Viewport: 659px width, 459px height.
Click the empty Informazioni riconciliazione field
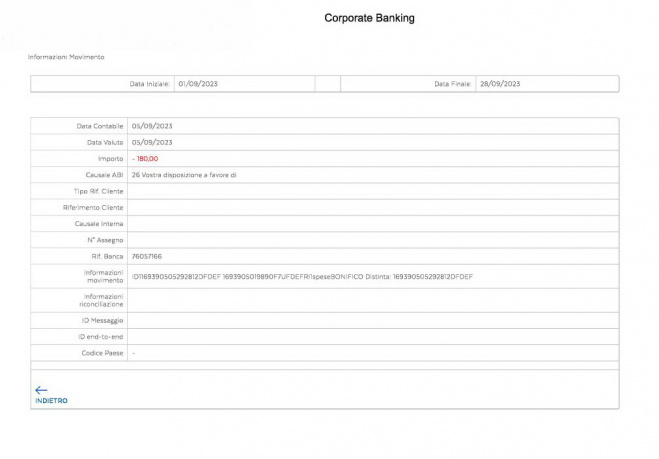coord(370,300)
